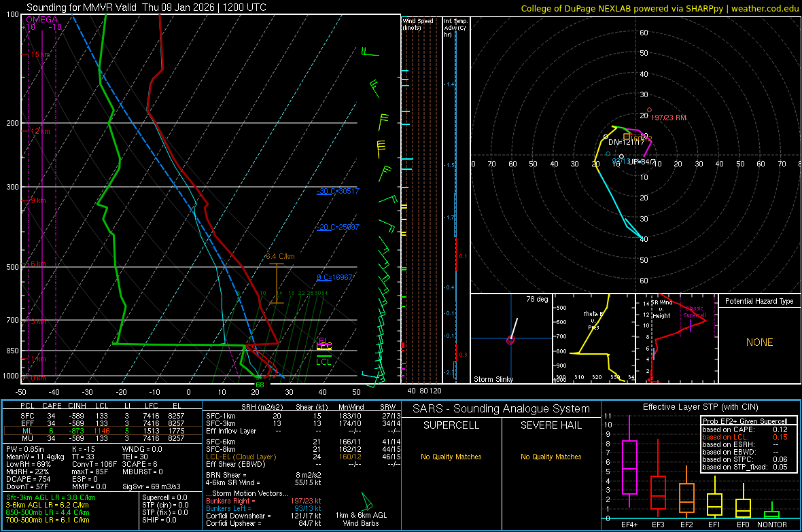
Task: Select the highlighted ML parcel row
Action: [x=103, y=431]
